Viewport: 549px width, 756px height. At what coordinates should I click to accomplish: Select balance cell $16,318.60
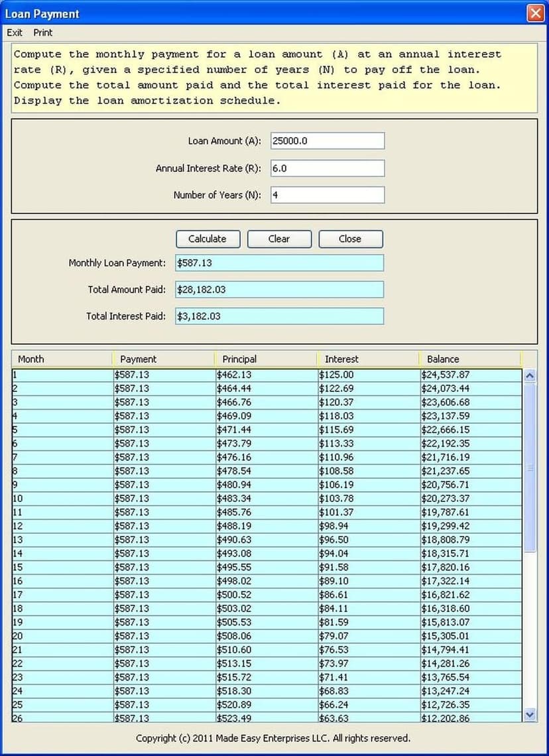(x=471, y=609)
